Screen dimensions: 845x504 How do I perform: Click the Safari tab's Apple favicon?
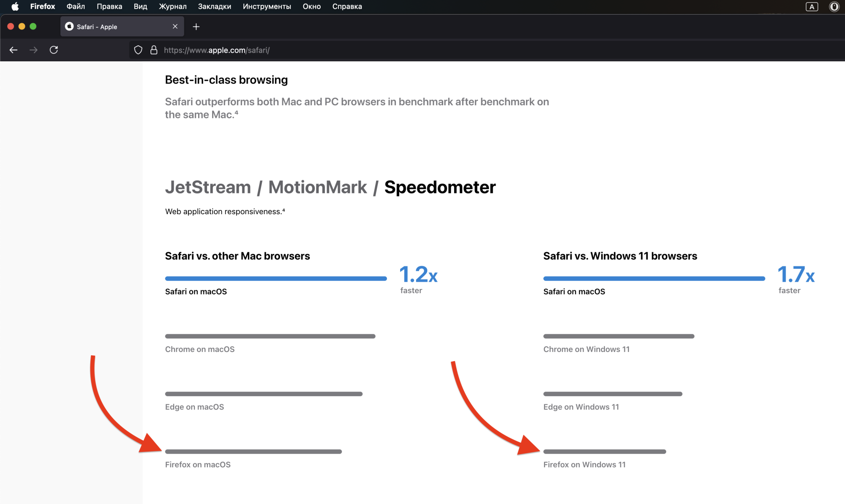(x=69, y=27)
